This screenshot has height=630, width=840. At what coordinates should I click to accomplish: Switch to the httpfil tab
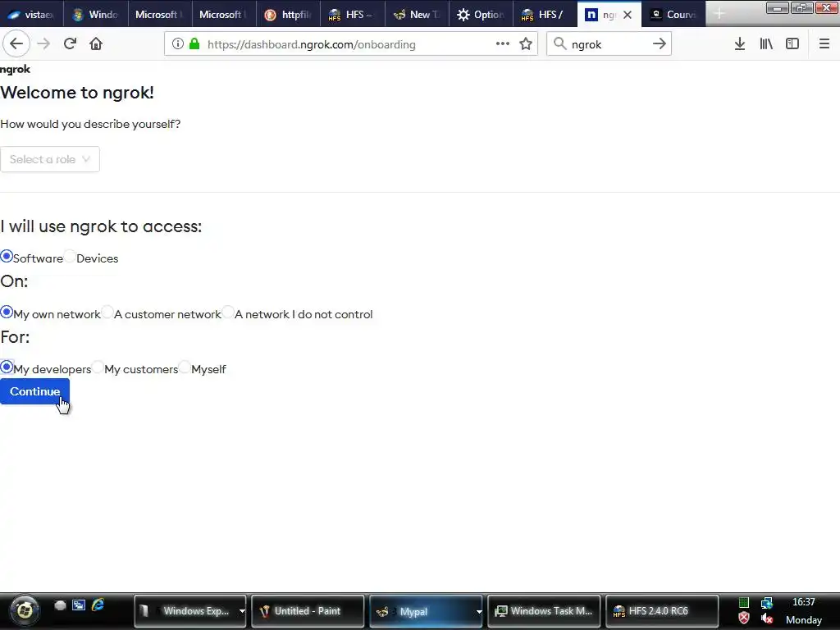[x=288, y=15]
